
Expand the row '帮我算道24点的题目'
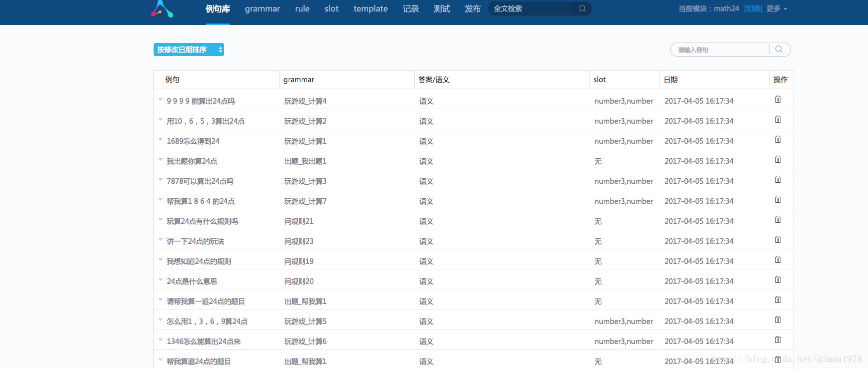point(161,360)
